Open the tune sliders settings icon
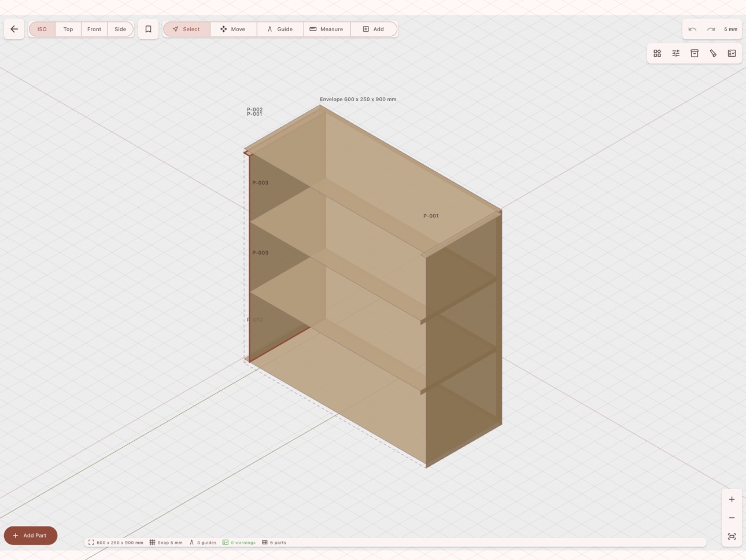The width and height of the screenshot is (746, 560). [x=676, y=53]
